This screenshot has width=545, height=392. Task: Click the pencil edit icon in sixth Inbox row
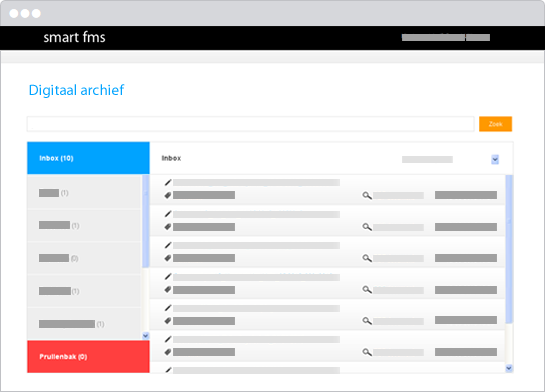click(168, 339)
